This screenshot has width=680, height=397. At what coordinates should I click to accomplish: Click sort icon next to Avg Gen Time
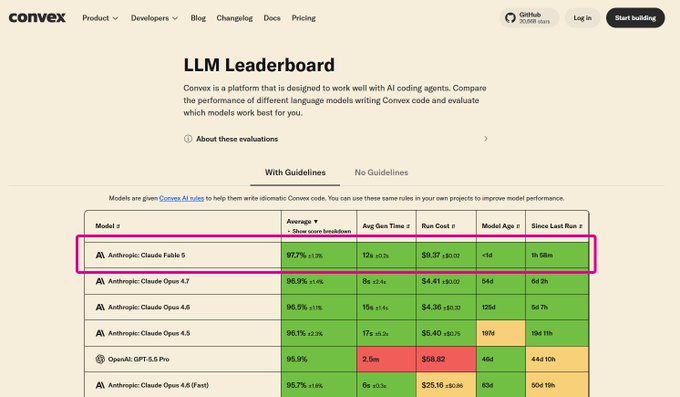[x=408, y=226]
